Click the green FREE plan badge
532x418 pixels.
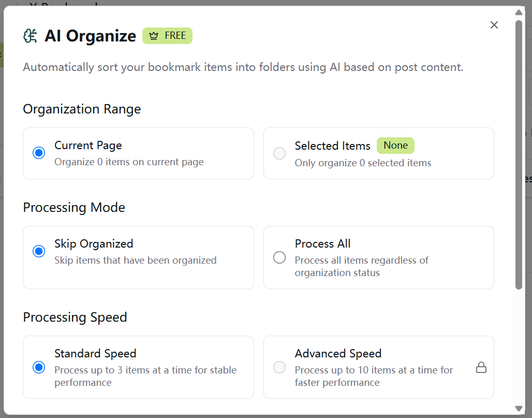168,36
